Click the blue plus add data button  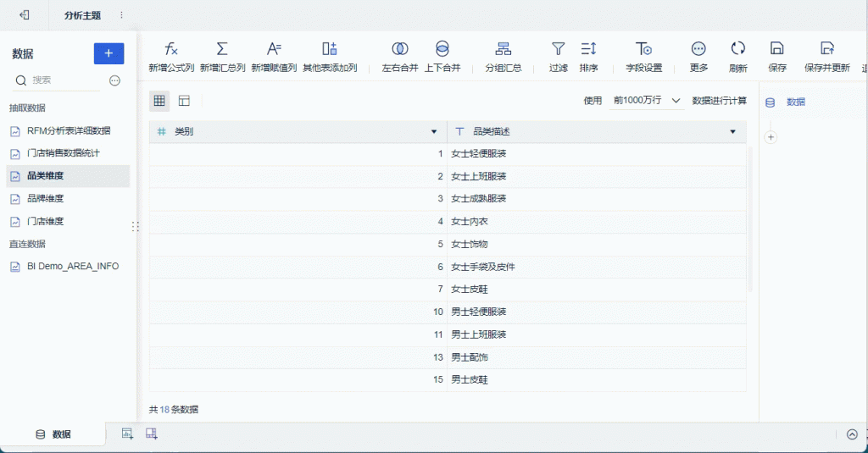coord(108,53)
